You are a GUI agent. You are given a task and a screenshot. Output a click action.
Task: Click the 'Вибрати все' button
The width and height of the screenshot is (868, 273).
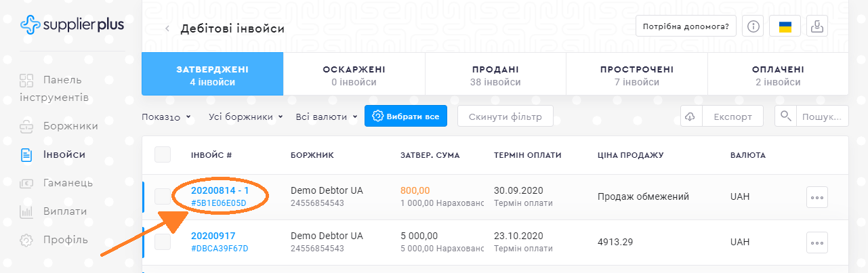405,117
